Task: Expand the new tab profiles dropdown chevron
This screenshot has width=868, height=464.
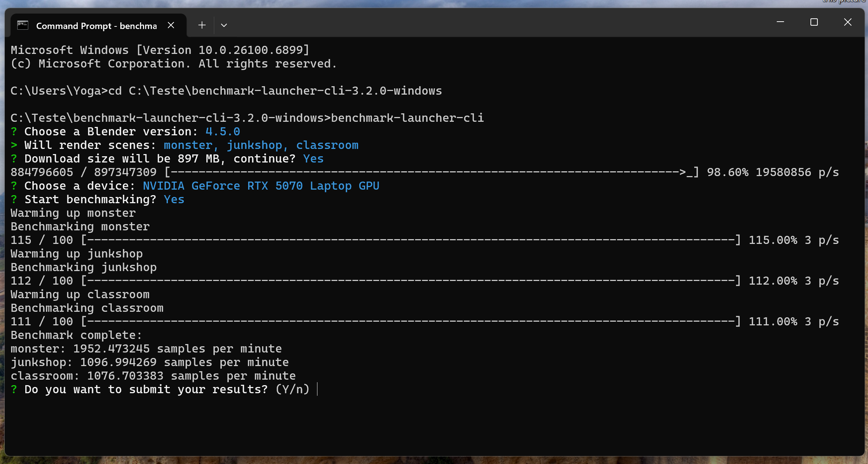Action: (224, 25)
